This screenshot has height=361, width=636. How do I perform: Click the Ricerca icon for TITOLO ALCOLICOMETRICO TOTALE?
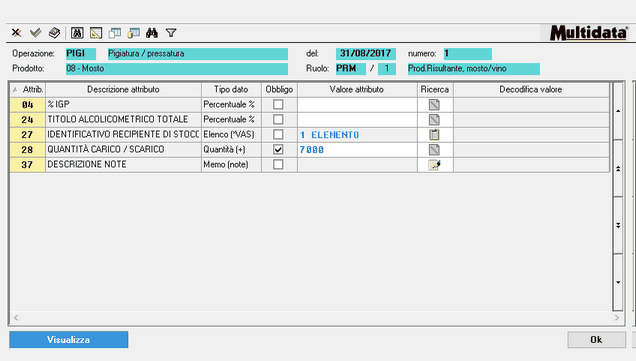[x=434, y=120]
